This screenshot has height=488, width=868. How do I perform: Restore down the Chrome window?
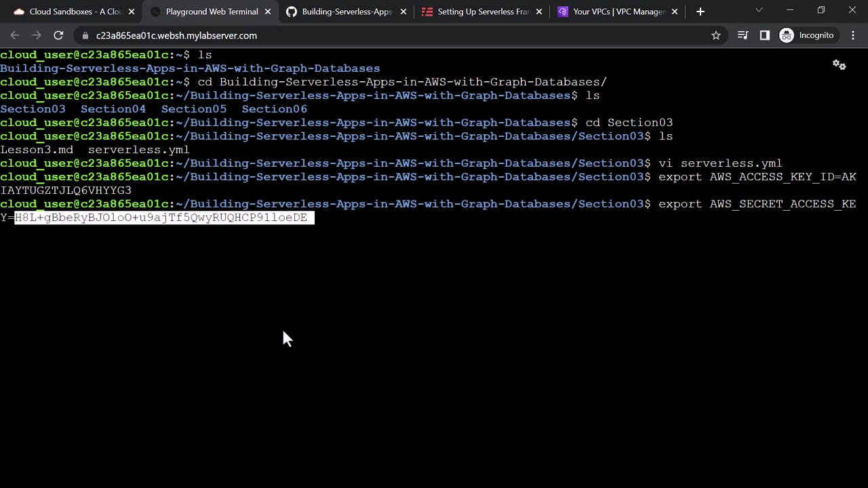(821, 10)
